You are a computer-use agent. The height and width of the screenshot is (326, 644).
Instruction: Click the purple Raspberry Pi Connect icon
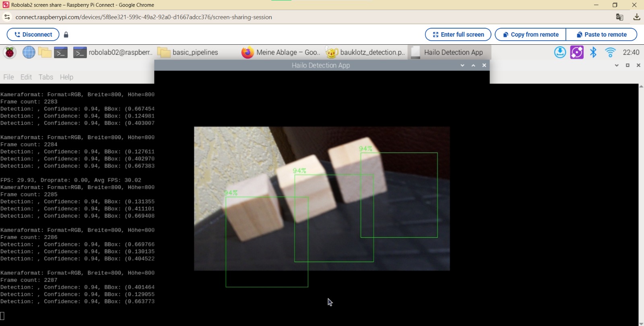coord(577,52)
